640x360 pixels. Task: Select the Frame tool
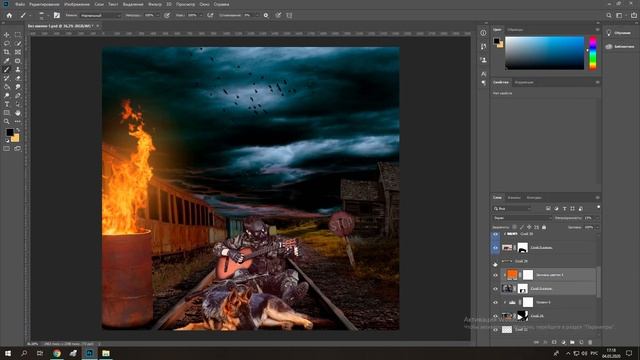[x=18, y=52]
